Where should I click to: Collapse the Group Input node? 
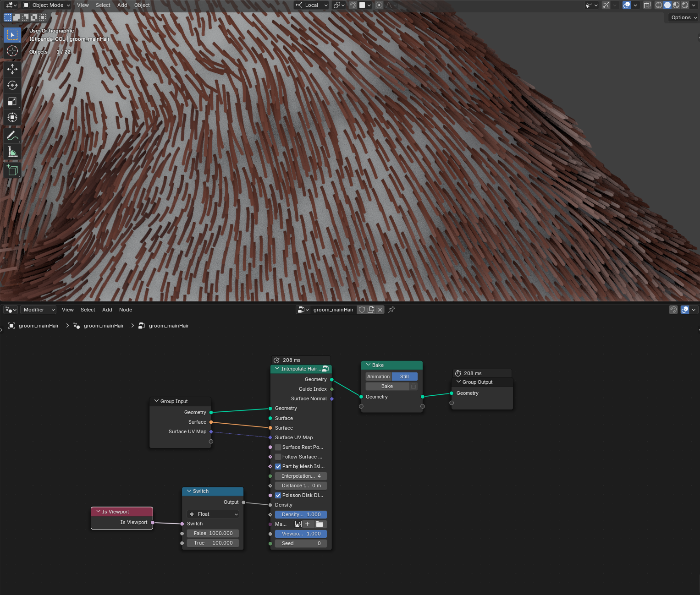[156, 401]
